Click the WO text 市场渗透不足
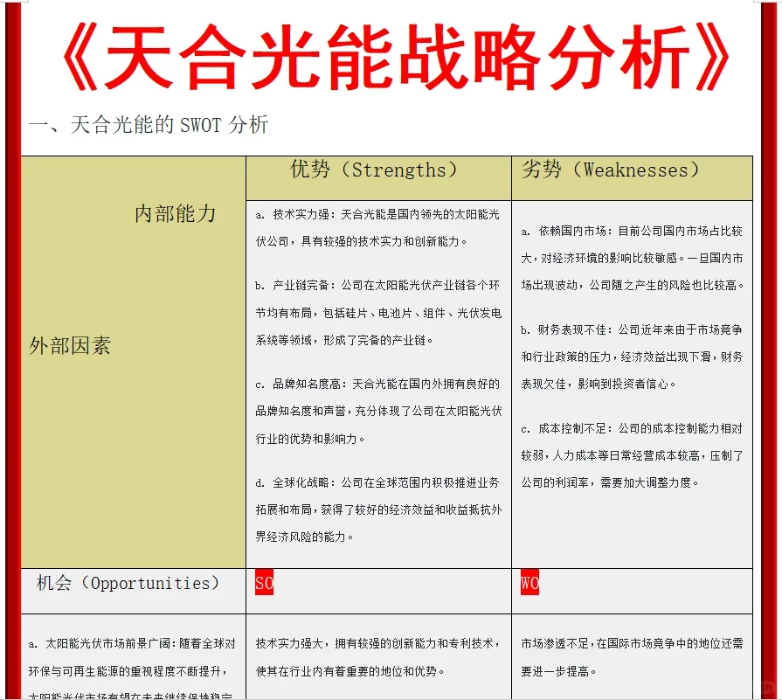782x700 pixels. click(x=632, y=643)
